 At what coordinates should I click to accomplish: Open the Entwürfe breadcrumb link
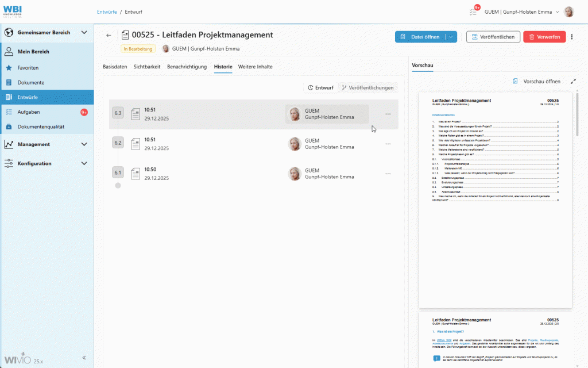click(x=106, y=11)
